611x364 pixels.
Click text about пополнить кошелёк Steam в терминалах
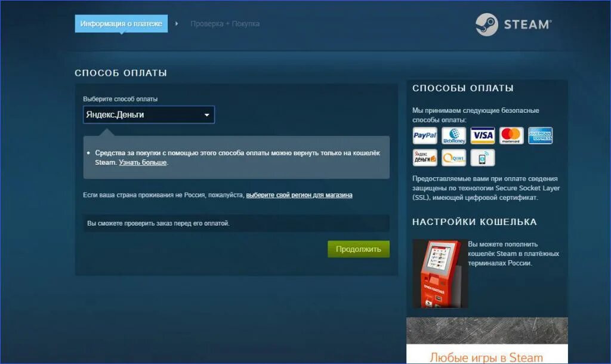[x=513, y=254]
